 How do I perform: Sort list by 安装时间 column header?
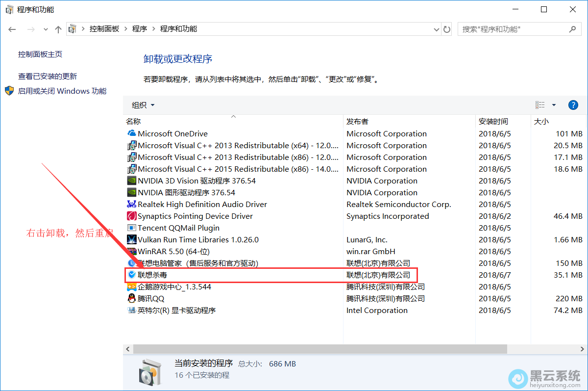(x=493, y=121)
